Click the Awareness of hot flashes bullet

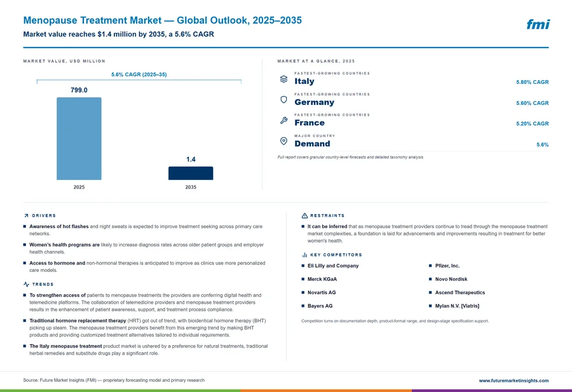(x=146, y=230)
